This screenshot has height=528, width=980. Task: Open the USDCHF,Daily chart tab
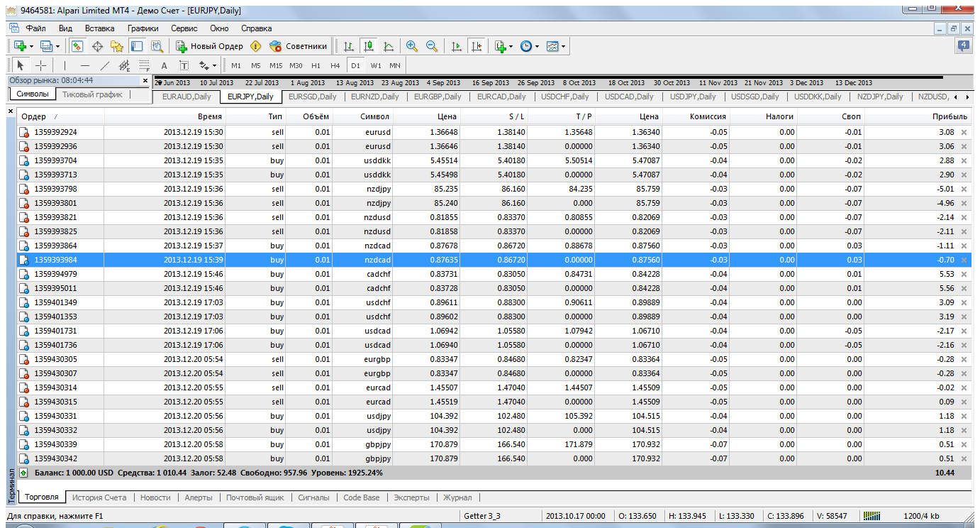point(565,97)
